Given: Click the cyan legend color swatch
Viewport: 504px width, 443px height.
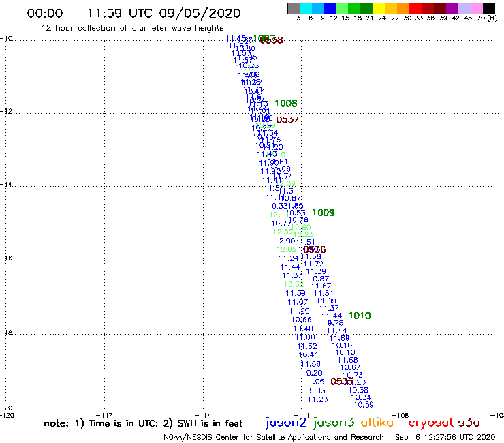Looking at the screenshot, I should pyautogui.click(x=306, y=8).
